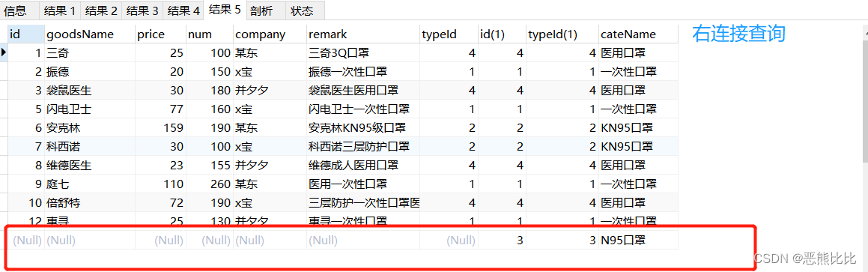The height and width of the screenshot is (272, 868).
Task: Select the 科西诺 goodsName cell
Action: pos(90,147)
